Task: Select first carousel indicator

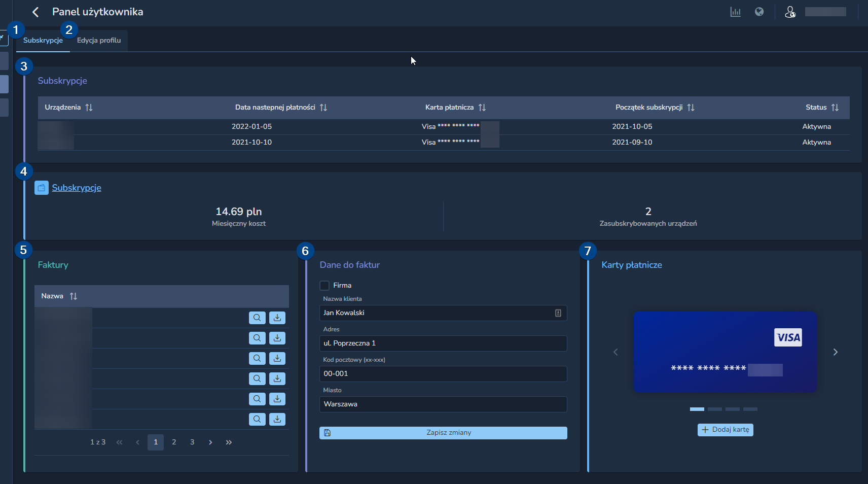Action: click(697, 409)
